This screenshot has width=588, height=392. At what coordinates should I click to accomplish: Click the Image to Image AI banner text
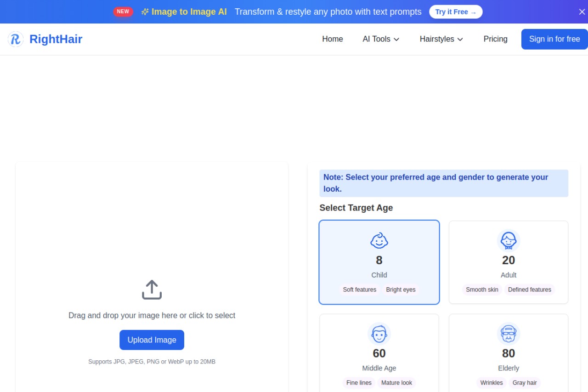click(x=189, y=12)
